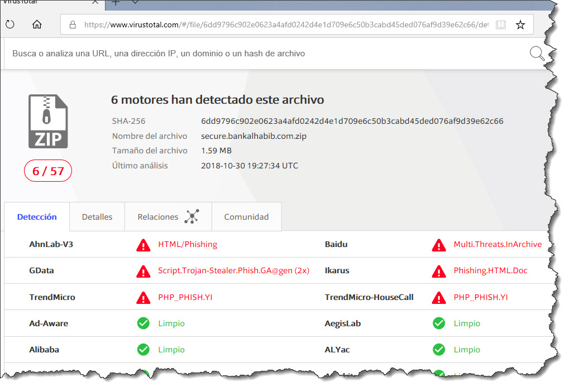Viewport: 570px width, 392px height.
Task: Click HTML/Phishing detection result
Action: 188,244
